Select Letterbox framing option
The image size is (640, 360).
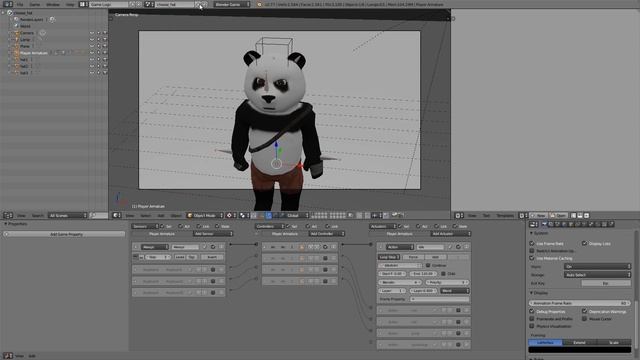coord(545,342)
